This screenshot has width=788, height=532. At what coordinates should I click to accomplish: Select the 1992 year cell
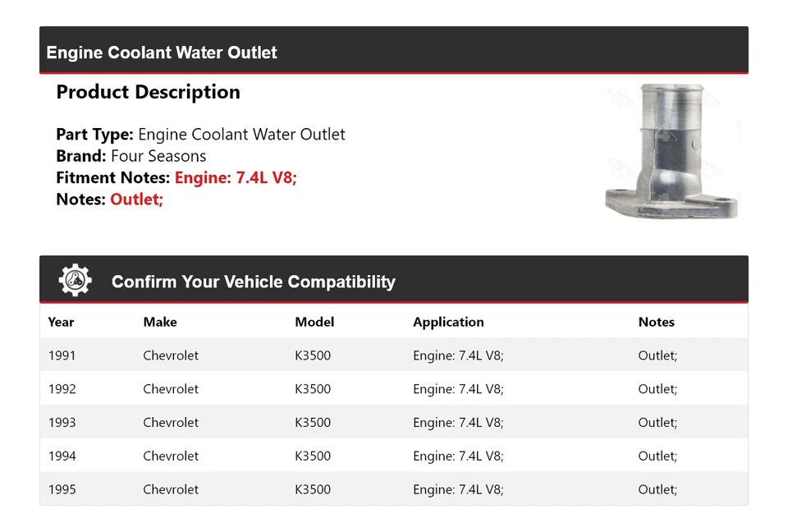pos(62,389)
